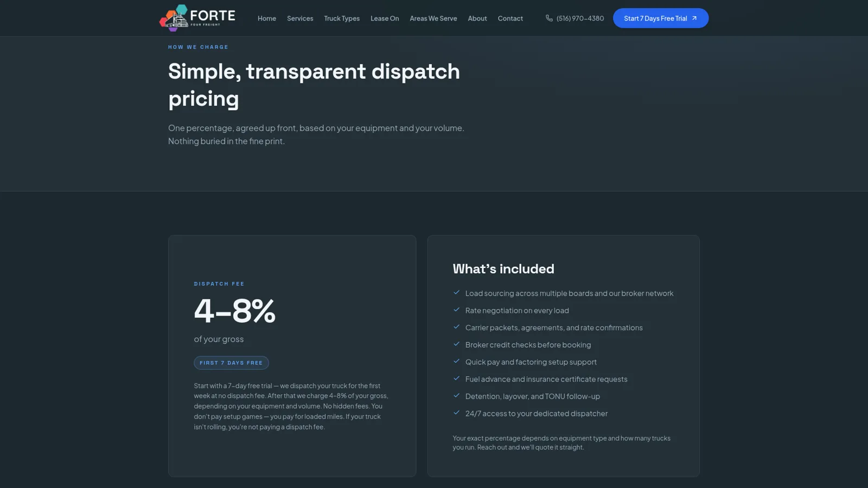Click the DISPATCH FEE label
Screen dimensions: 868x488
click(x=219, y=284)
